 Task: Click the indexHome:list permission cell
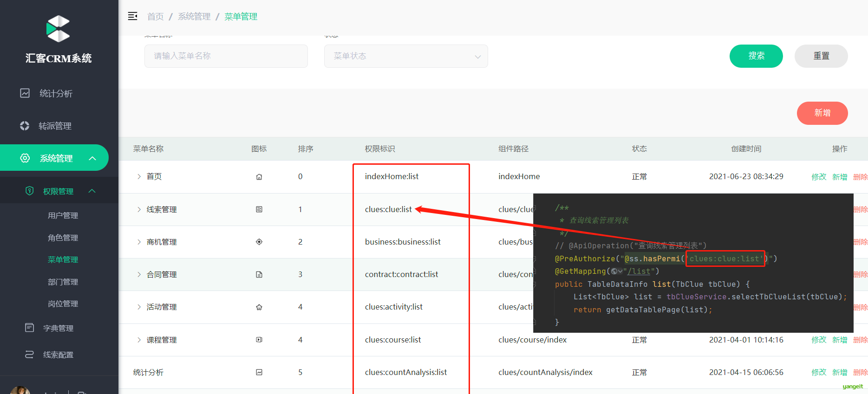click(x=392, y=176)
